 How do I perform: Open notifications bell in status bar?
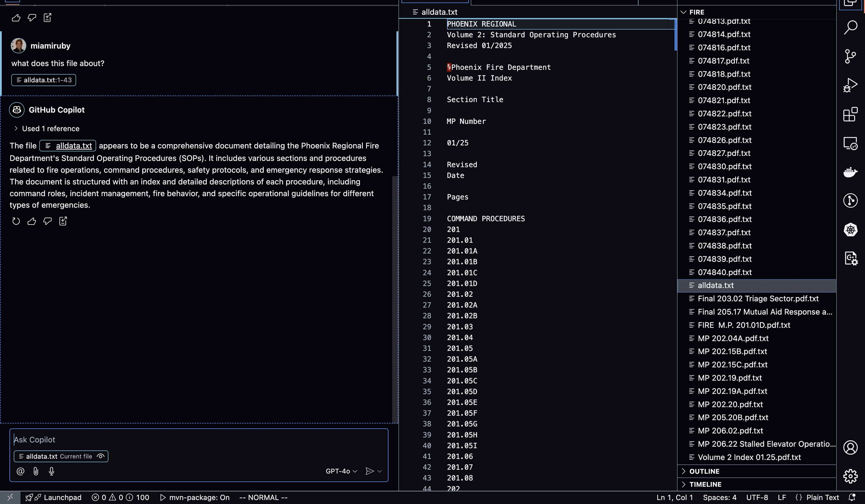[852, 497]
